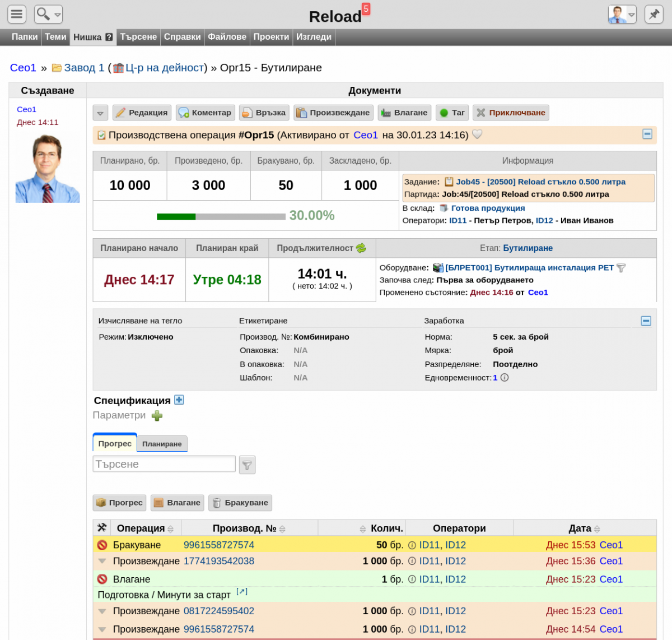
Task: Switch to the Планиране tab
Action: point(162,444)
